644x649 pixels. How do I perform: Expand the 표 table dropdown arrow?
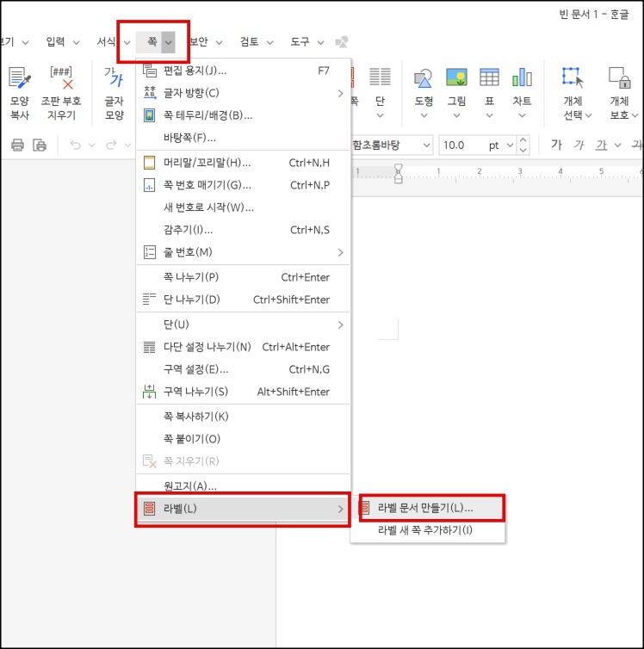click(x=489, y=115)
